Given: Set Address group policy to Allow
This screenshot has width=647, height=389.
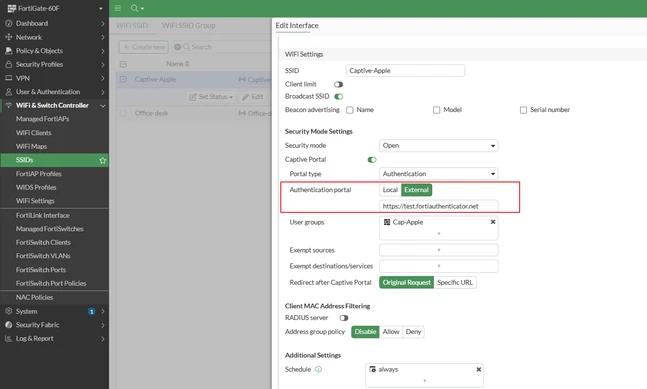Looking at the screenshot, I should click(x=391, y=332).
